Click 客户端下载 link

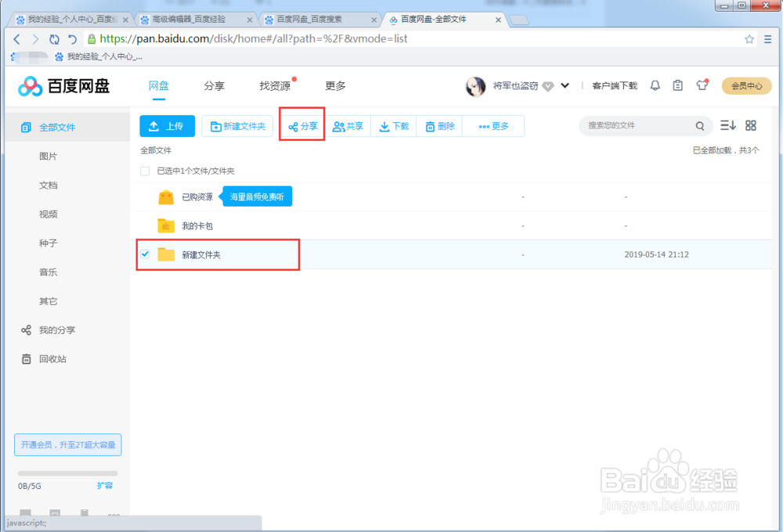615,86
